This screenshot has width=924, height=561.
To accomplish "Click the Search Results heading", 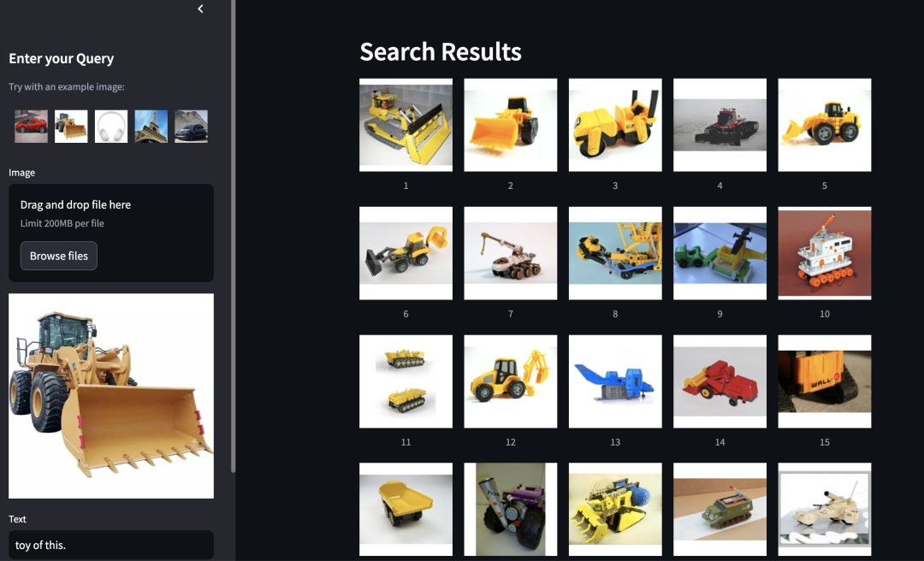I will [441, 52].
